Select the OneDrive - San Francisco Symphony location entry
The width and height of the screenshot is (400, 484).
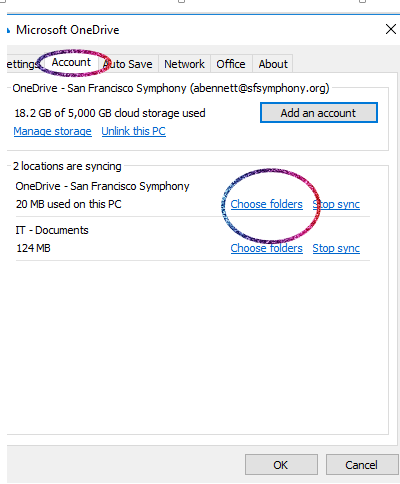point(193,195)
